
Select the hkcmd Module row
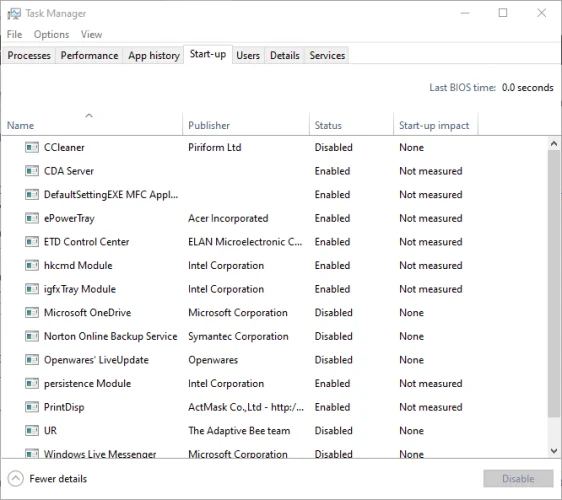[x=275, y=266]
